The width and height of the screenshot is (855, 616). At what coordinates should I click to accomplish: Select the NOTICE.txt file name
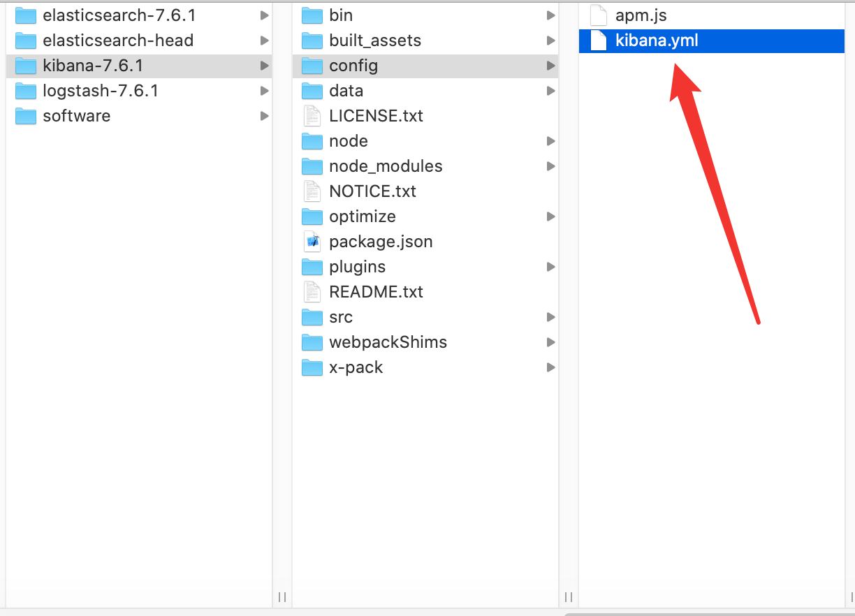pos(372,191)
